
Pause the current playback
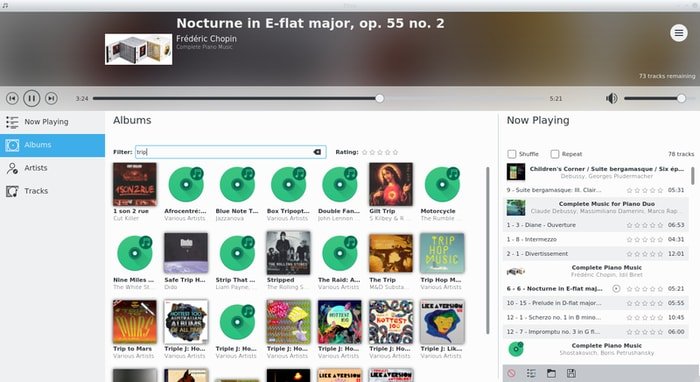(x=32, y=98)
